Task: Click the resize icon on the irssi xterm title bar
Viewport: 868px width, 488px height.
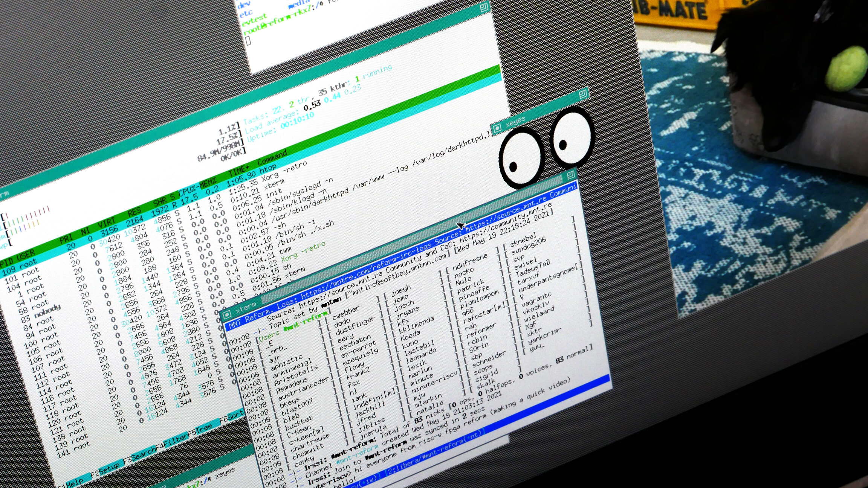Action: tap(570, 175)
